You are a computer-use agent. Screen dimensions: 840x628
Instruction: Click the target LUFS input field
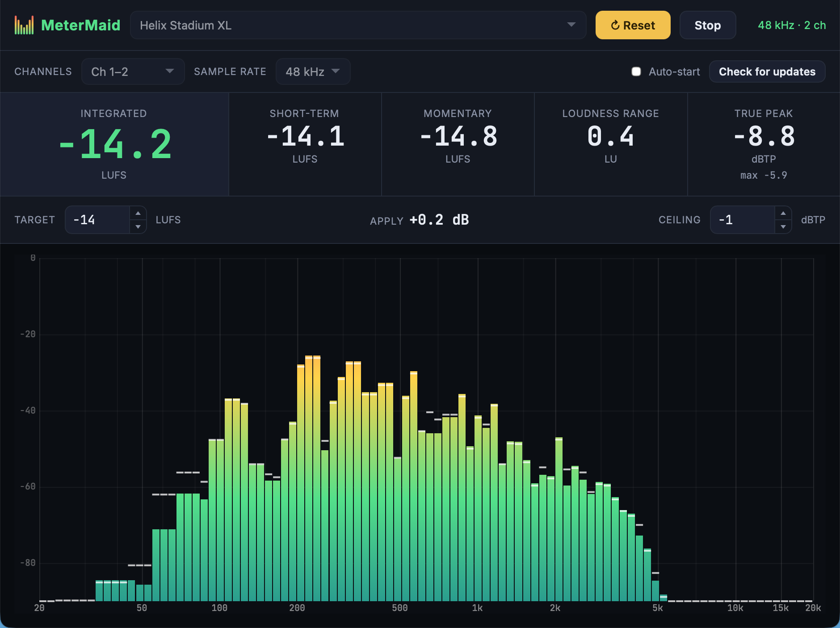coord(97,220)
